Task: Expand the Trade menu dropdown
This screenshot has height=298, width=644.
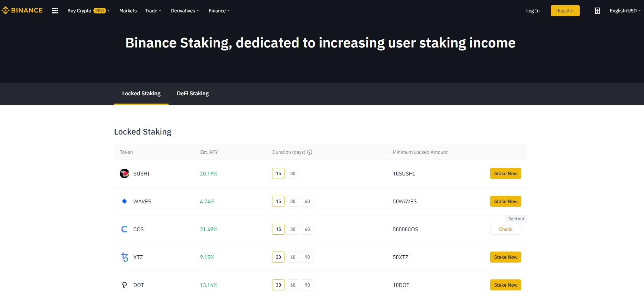Action: tap(153, 11)
